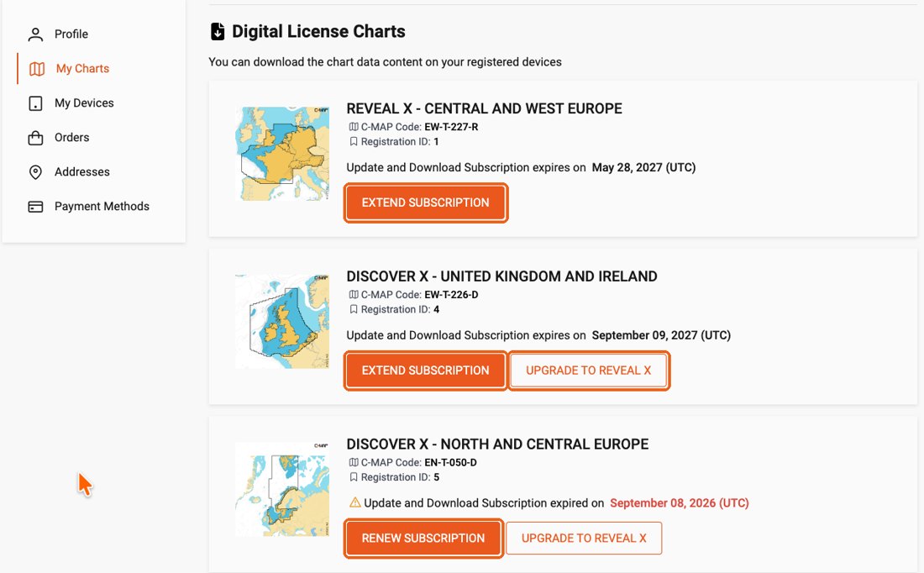Click the expired subscription warning triangle icon
Image resolution: width=924 pixels, height=573 pixels.
[354, 503]
